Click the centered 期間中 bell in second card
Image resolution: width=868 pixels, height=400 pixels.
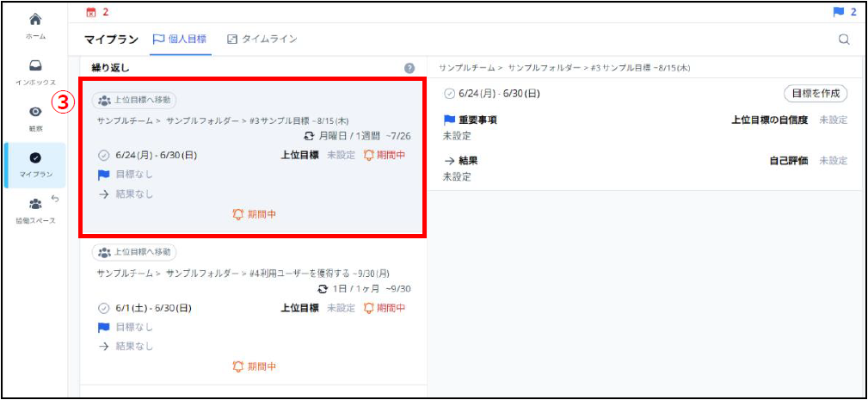click(x=255, y=366)
